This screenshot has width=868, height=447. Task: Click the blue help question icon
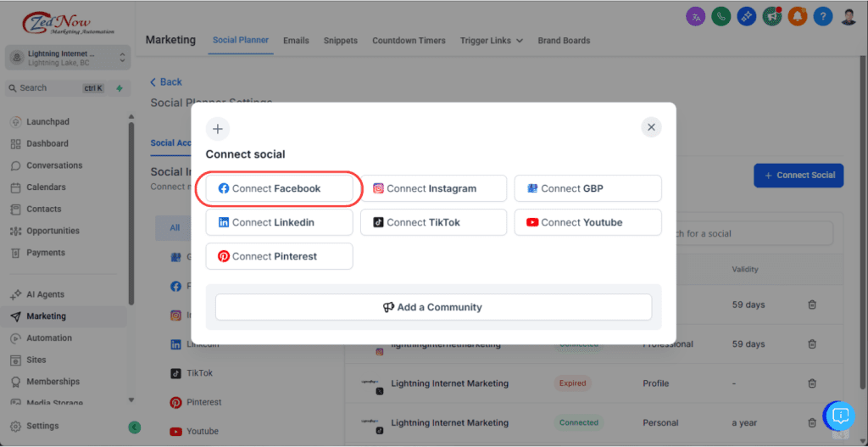click(x=823, y=16)
